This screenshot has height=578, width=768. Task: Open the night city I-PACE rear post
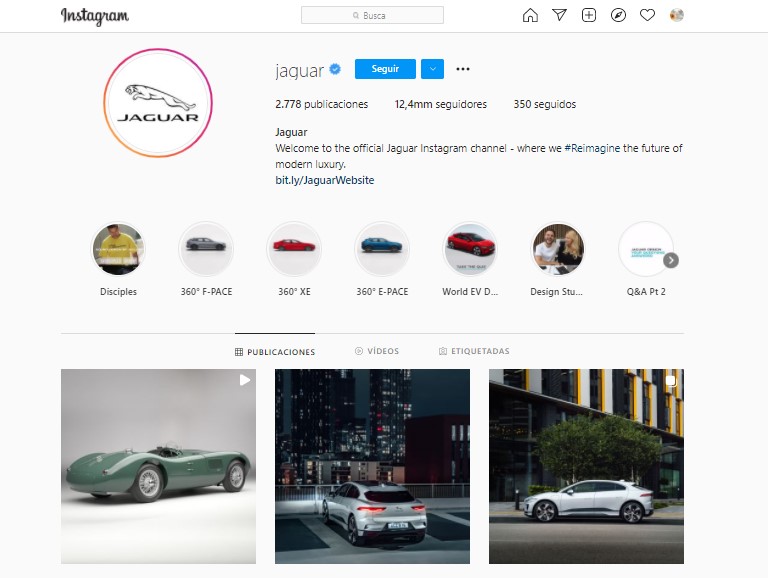click(x=372, y=466)
